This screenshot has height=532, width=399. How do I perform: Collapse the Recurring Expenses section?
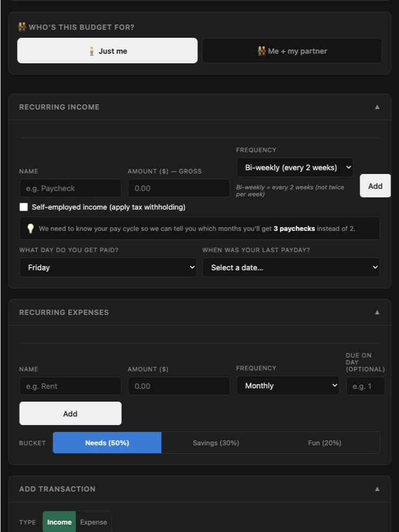pyautogui.click(x=377, y=312)
